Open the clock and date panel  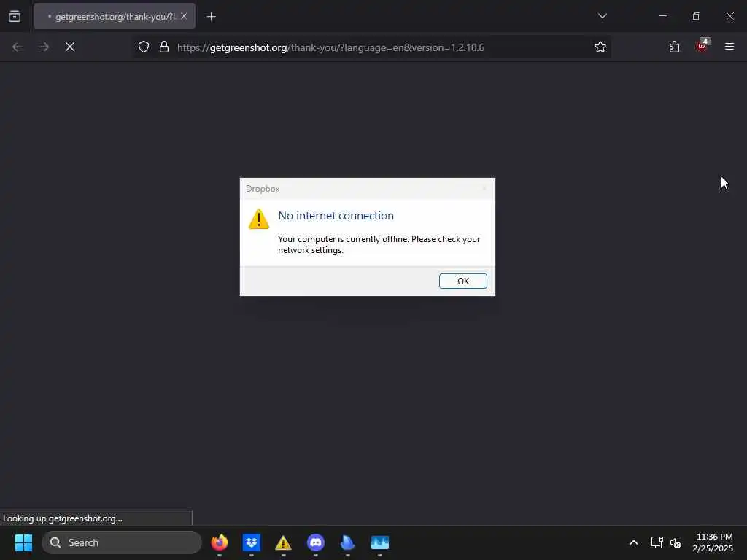pyautogui.click(x=713, y=542)
